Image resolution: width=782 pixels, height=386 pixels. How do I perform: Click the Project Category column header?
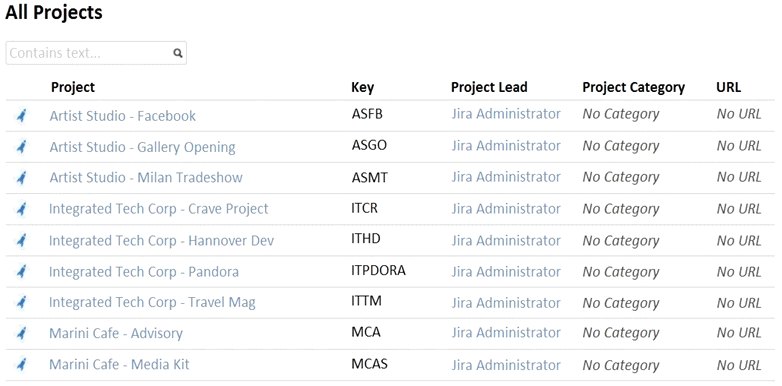[633, 88]
